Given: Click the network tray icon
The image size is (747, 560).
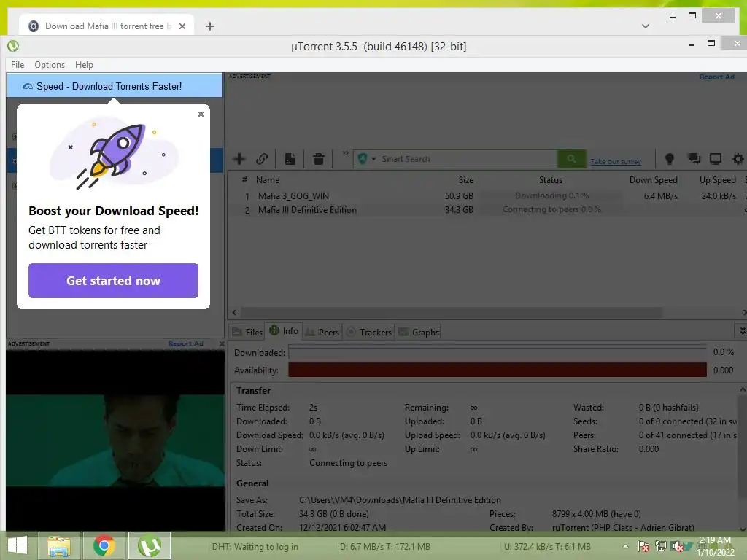Looking at the screenshot, I should [660, 546].
